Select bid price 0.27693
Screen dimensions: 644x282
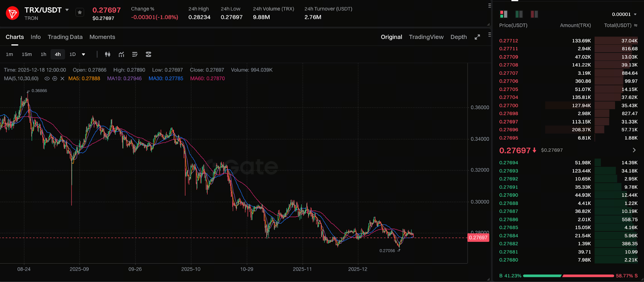tap(509, 171)
